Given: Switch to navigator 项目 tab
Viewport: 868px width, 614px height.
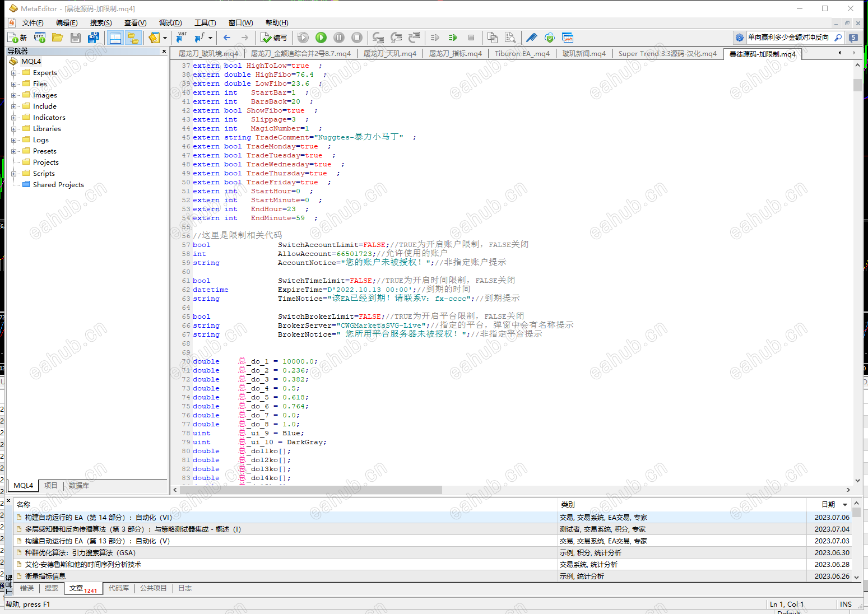Looking at the screenshot, I should click(x=51, y=486).
